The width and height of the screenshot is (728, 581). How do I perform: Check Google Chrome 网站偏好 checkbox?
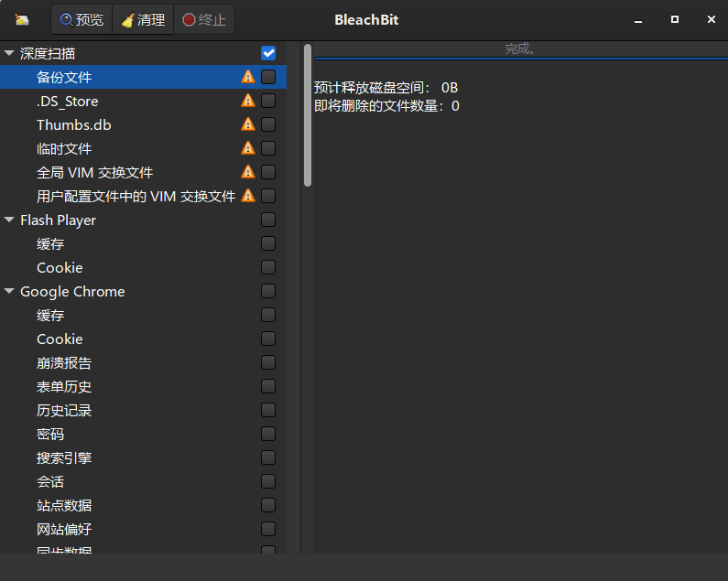[268, 529]
